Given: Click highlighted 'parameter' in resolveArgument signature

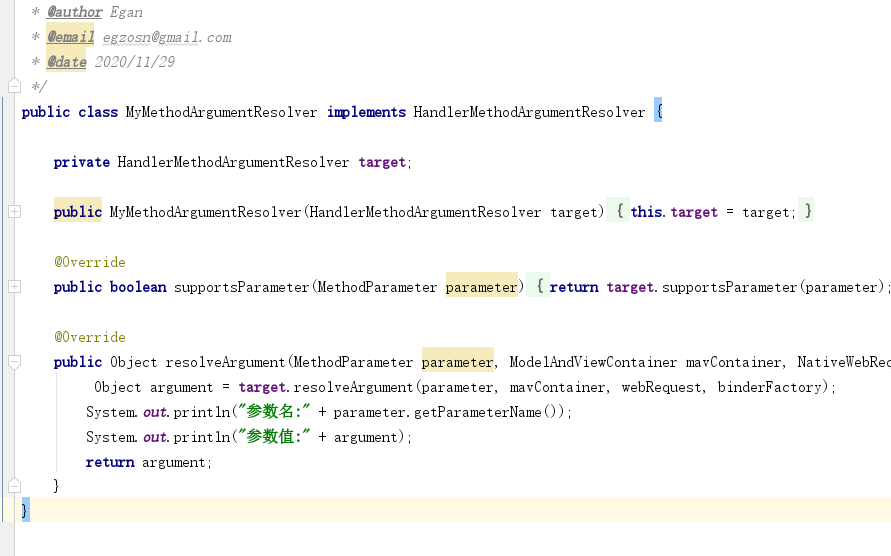Looking at the screenshot, I should (457, 360).
